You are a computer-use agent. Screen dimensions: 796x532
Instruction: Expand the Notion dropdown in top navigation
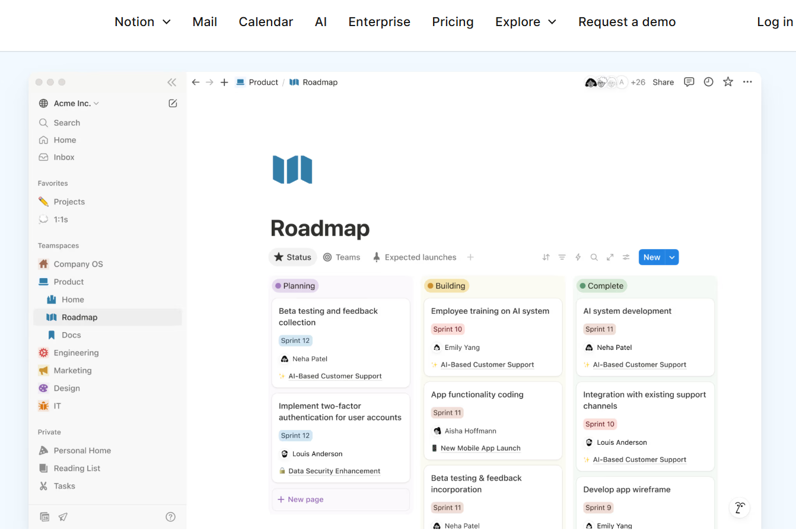[143, 22]
